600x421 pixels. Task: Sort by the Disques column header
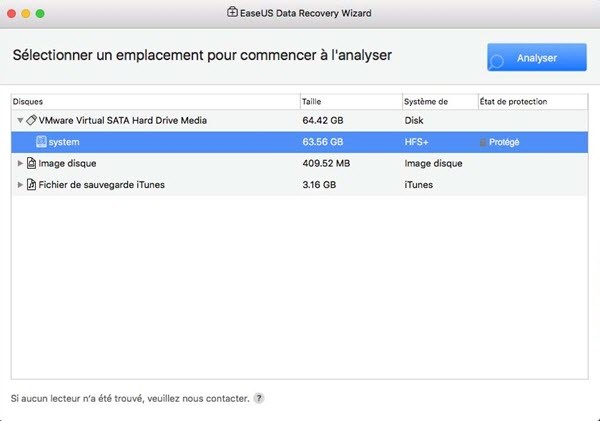click(x=156, y=102)
